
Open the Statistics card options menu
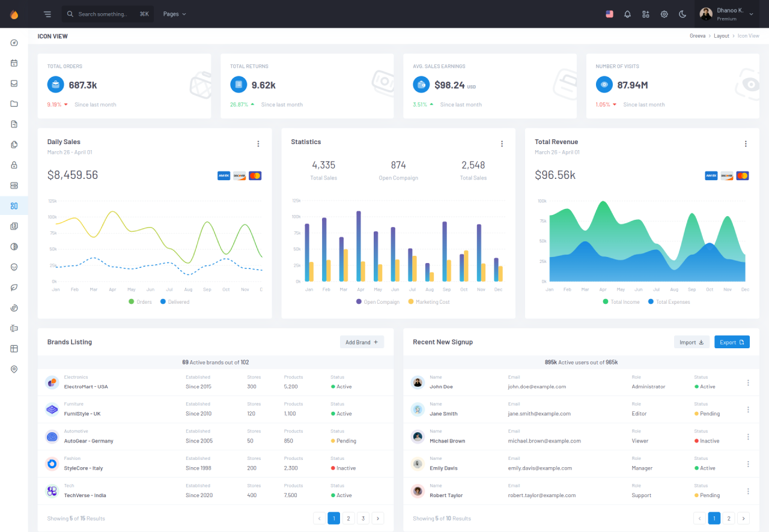pyautogui.click(x=502, y=144)
